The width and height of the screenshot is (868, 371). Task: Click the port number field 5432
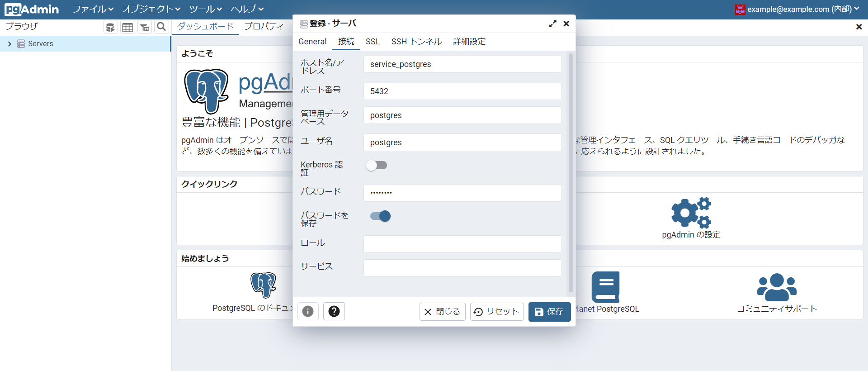(x=462, y=91)
